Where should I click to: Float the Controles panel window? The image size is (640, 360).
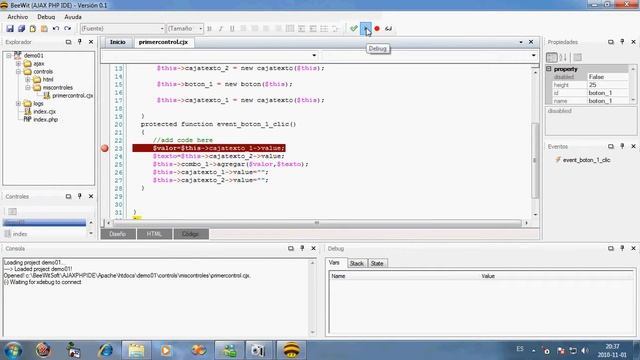(x=68, y=196)
